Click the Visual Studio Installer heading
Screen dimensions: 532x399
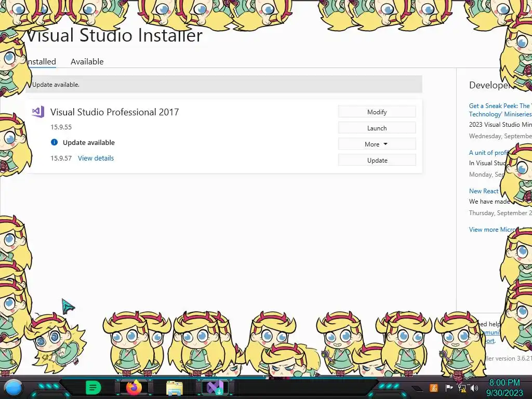point(114,35)
